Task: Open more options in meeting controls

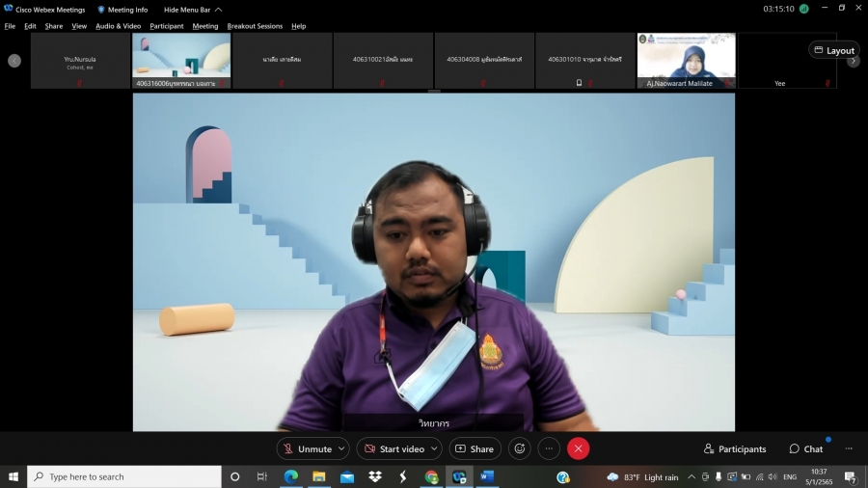Action: pos(549,448)
